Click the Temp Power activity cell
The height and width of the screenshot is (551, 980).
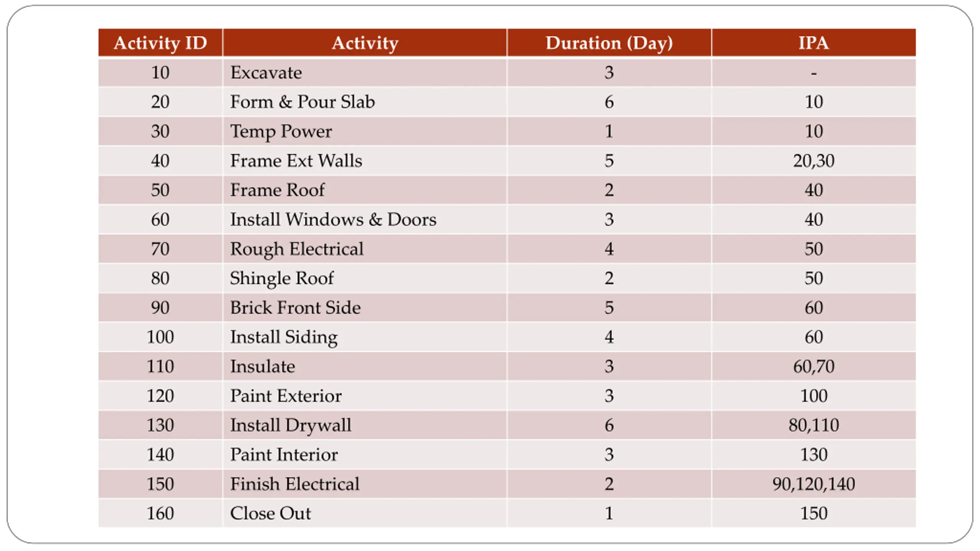click(365, 131)
